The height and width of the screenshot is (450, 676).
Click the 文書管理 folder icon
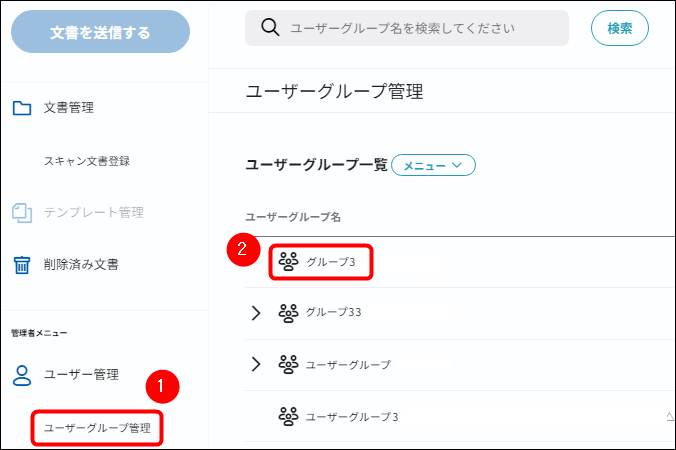pos(22,108)
